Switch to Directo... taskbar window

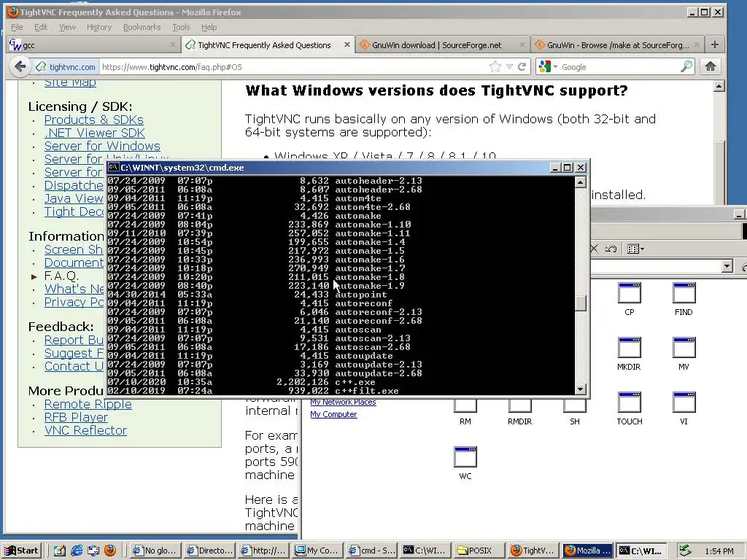click(x=211, y=551)
